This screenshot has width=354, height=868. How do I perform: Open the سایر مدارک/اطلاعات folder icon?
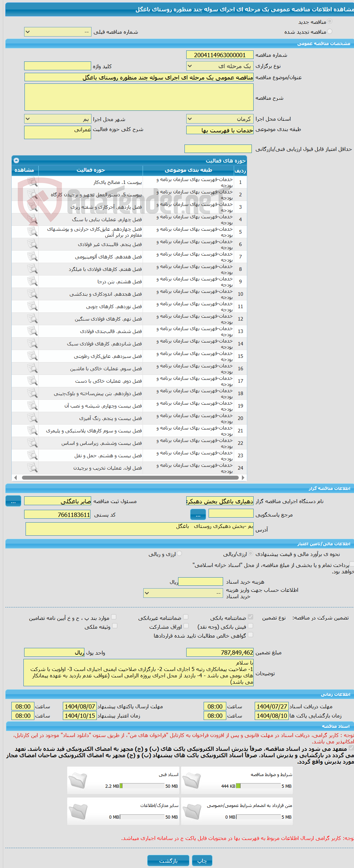[x=78, y=812]
